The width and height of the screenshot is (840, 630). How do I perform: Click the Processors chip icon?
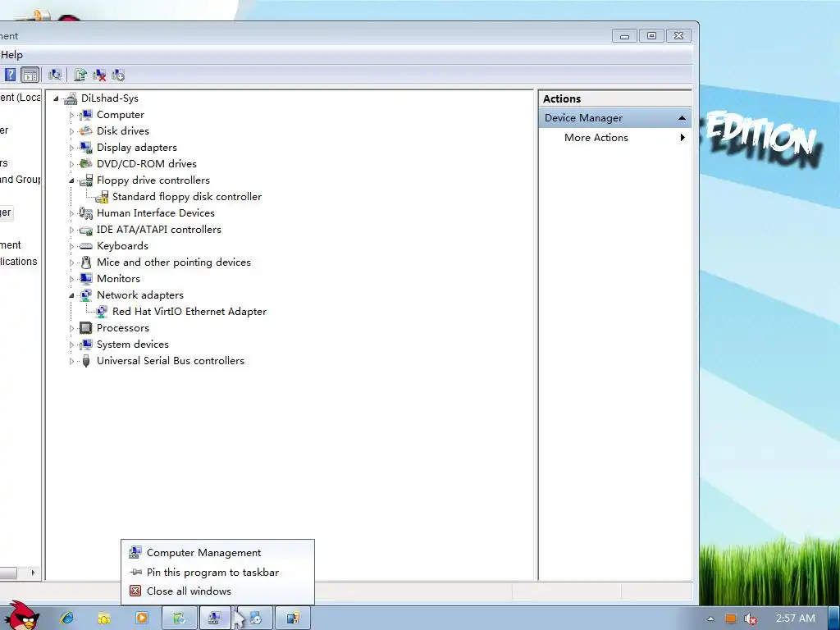click(x=85, y=328)
